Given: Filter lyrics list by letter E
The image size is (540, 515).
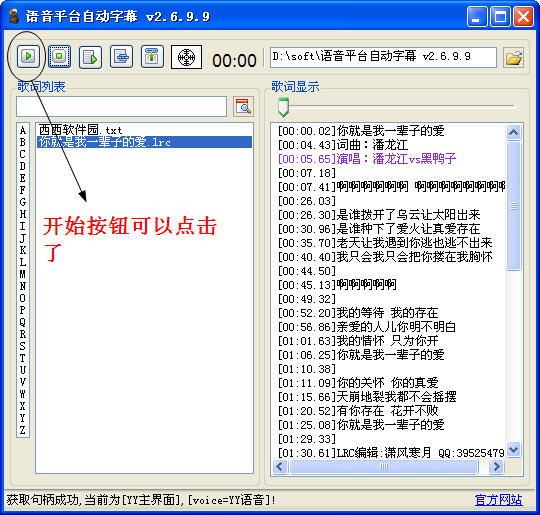Looking at the screenshot, I should (x=23, y=178).
